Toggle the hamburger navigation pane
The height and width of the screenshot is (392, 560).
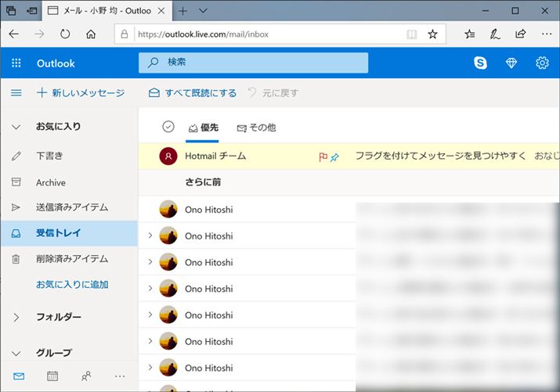tap(16, 93)
